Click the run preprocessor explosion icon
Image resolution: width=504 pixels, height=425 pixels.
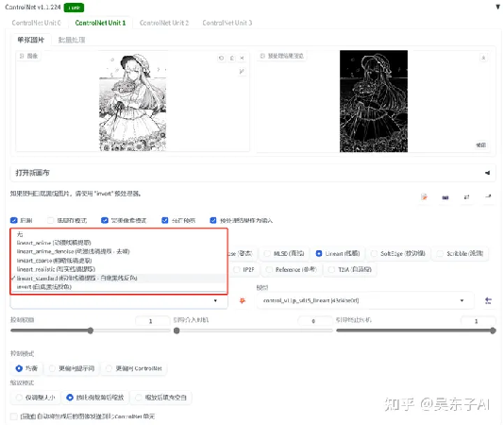[x=243, y=300]
